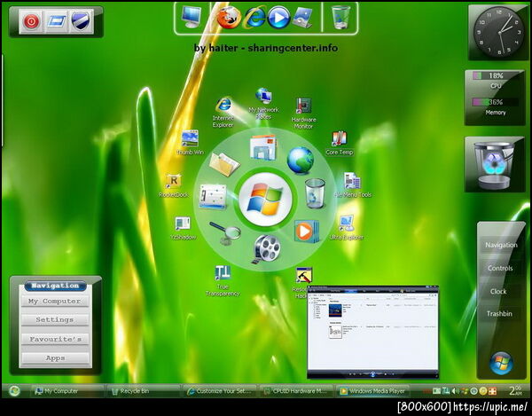Open the monitor icon in the top dock
The width and height of the screenshot is (532, 416).
[x=191, y=17]
